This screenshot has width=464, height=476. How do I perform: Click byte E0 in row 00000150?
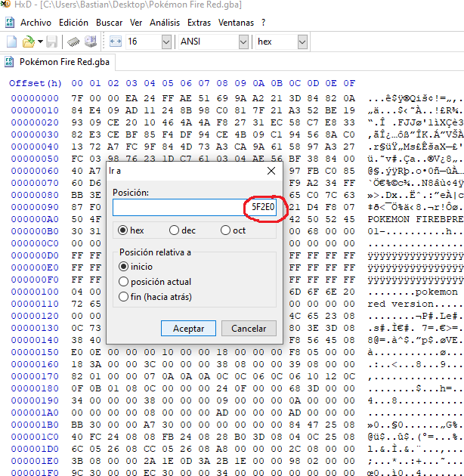(77, 352)
